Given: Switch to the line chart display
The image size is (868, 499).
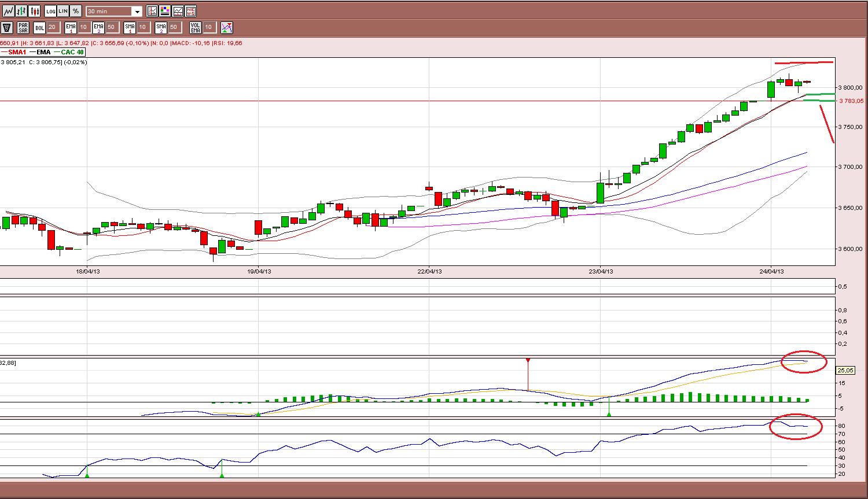Looking at the screenshot, I should coord(8,11).
